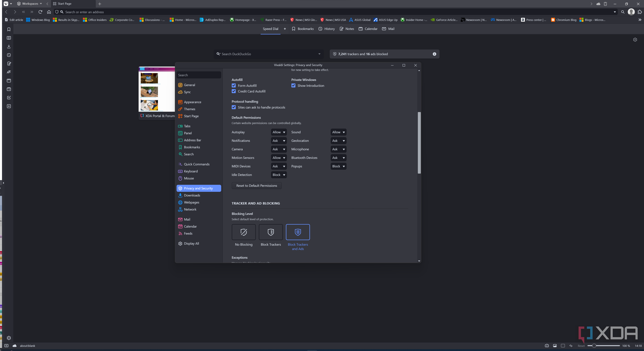Open the Notifications permission dropdown
Screen dimensions: 644x351
click(279, 140)
